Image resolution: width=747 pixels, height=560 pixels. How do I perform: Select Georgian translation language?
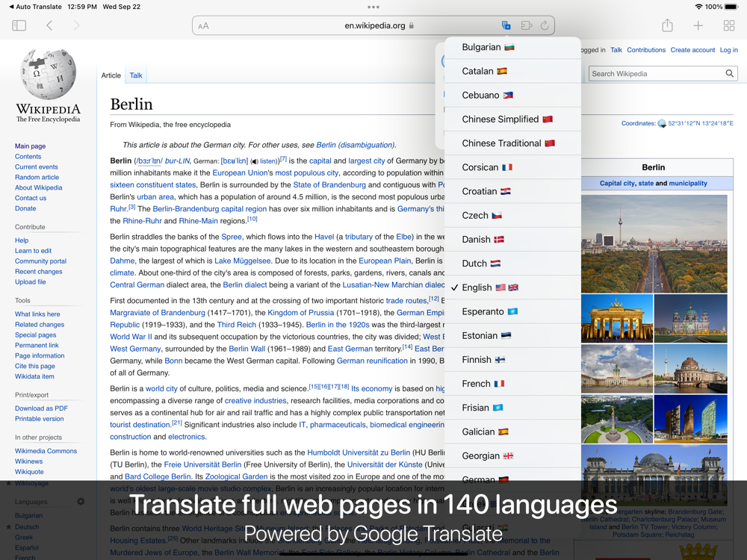[512, 455]
